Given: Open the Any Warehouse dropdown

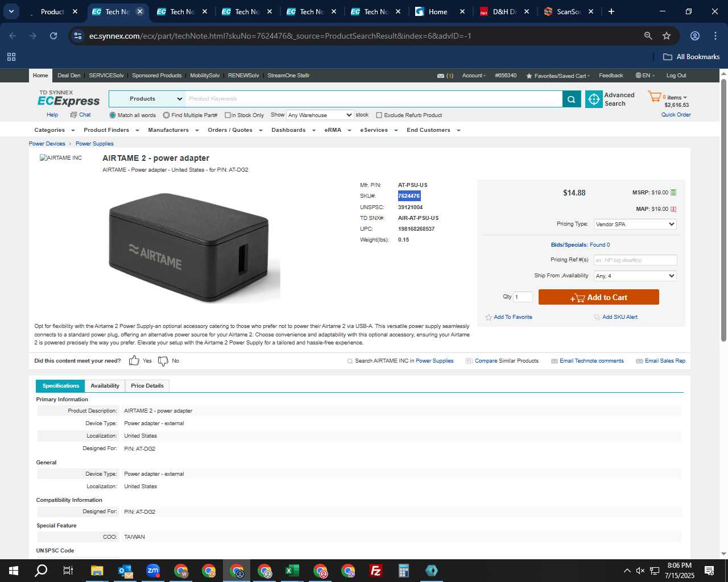Looking at the screenshot, I should 320,115.
